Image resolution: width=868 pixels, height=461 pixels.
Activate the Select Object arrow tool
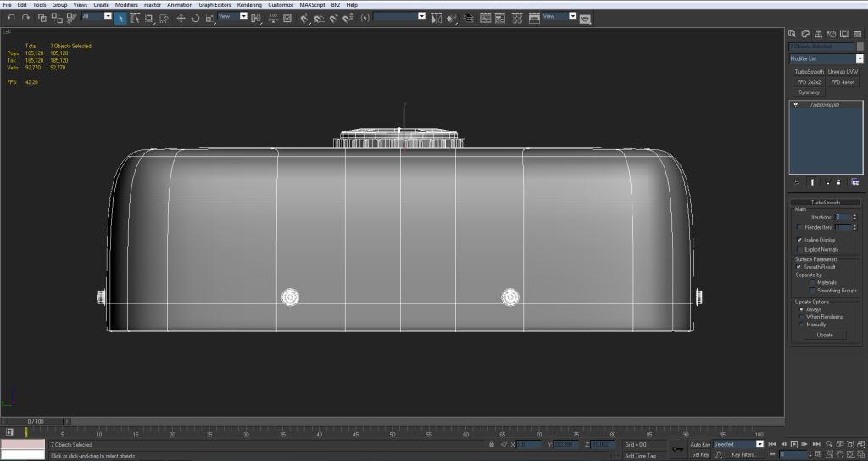click(x=120, y=17)
